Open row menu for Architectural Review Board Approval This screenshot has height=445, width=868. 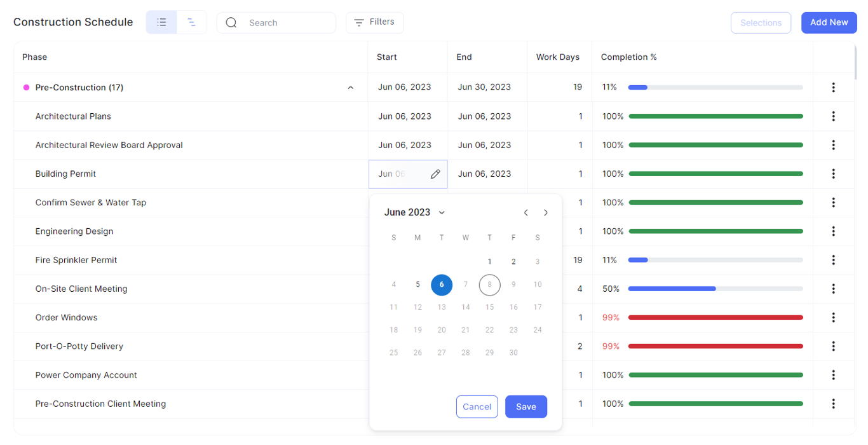click(x=833, y=145)
